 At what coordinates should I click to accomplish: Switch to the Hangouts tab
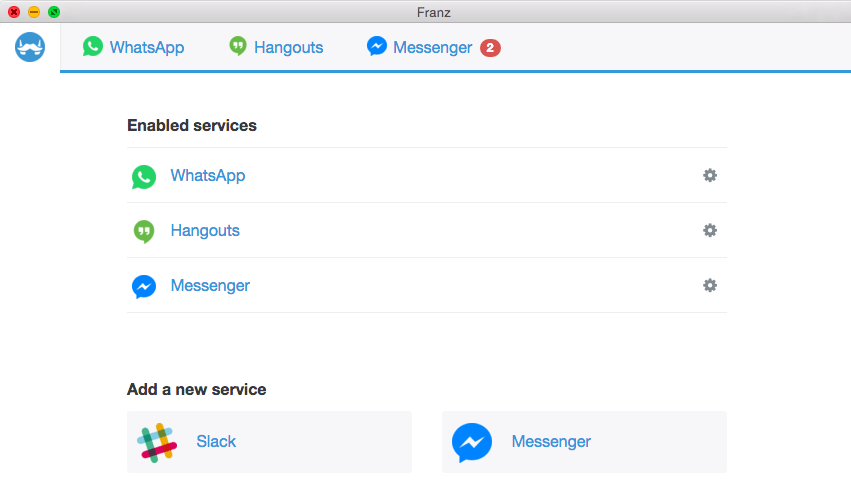[x=276, y=47]
